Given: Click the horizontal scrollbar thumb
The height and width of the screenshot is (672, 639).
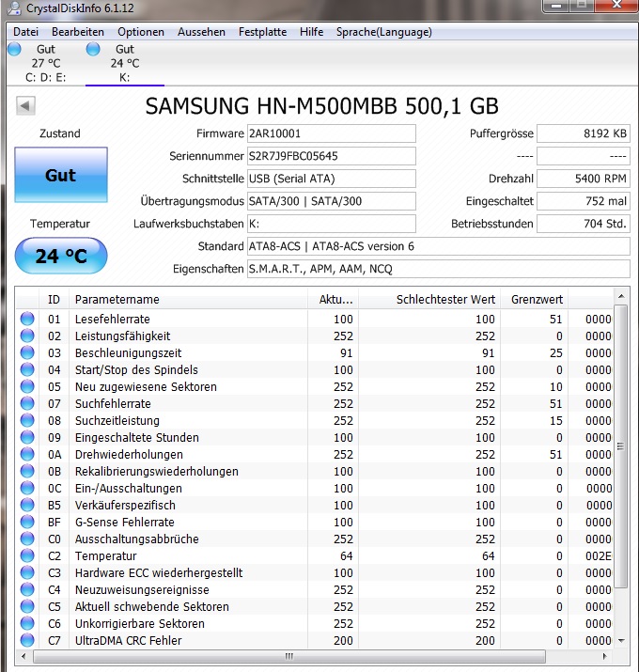Looking at the screenshot, I should (x=289, y=656).
